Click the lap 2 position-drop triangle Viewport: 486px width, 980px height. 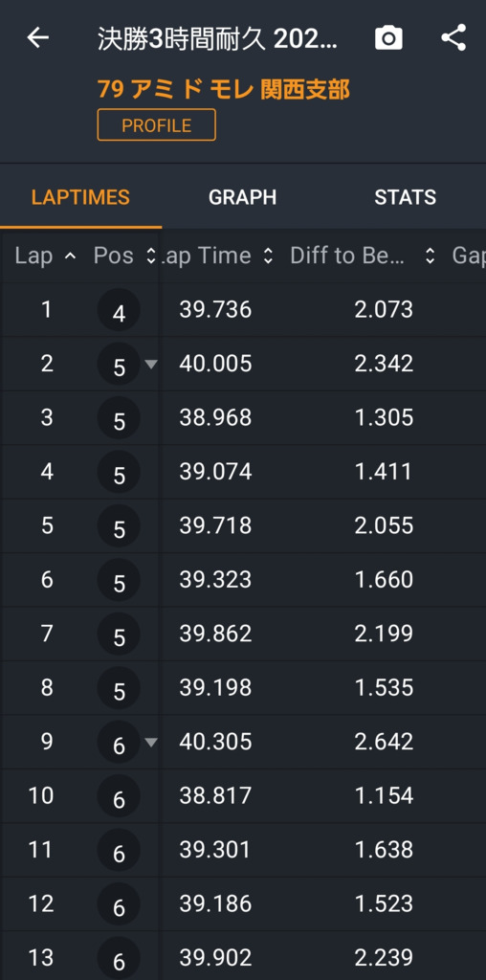coord(150,364)
